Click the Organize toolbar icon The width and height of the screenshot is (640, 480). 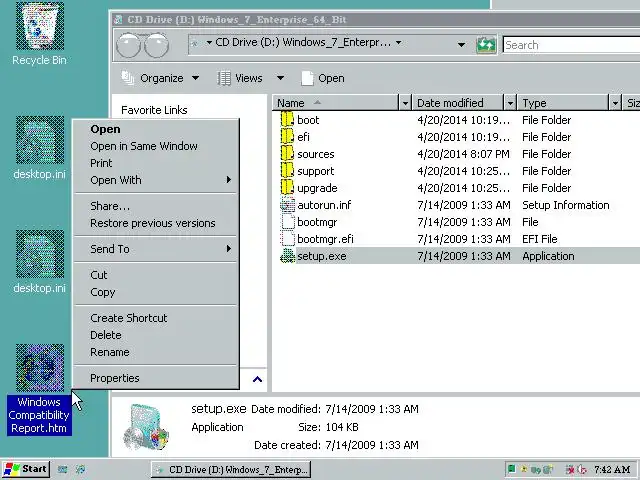point(128,78)
